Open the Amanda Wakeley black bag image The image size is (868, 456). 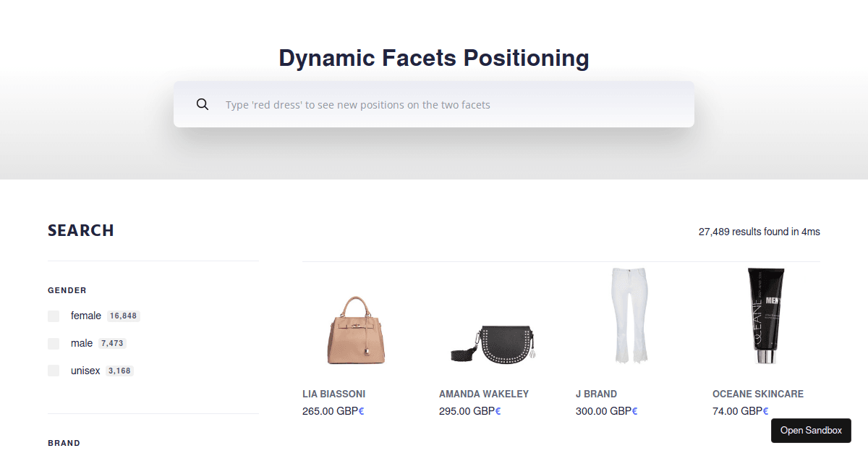[491, 344]
